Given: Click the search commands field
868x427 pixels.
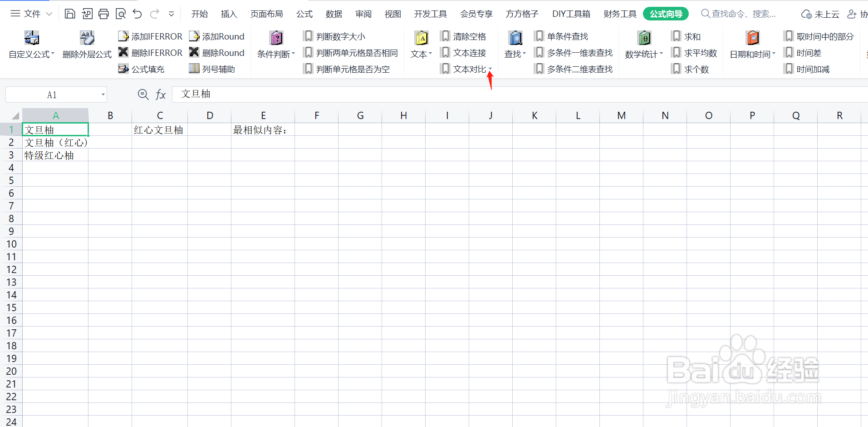Looking at the screenshot, I should coord(739,14).
